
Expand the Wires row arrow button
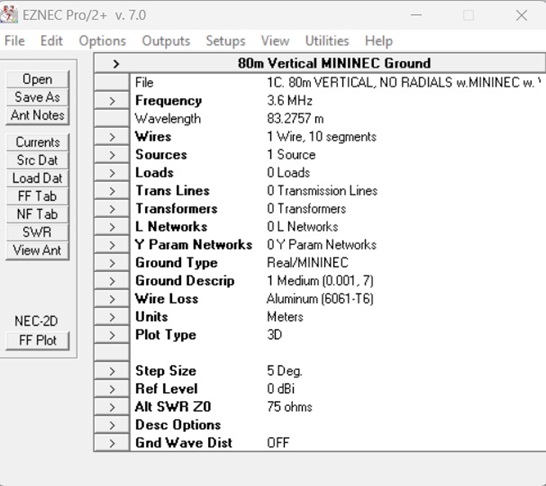112,137
